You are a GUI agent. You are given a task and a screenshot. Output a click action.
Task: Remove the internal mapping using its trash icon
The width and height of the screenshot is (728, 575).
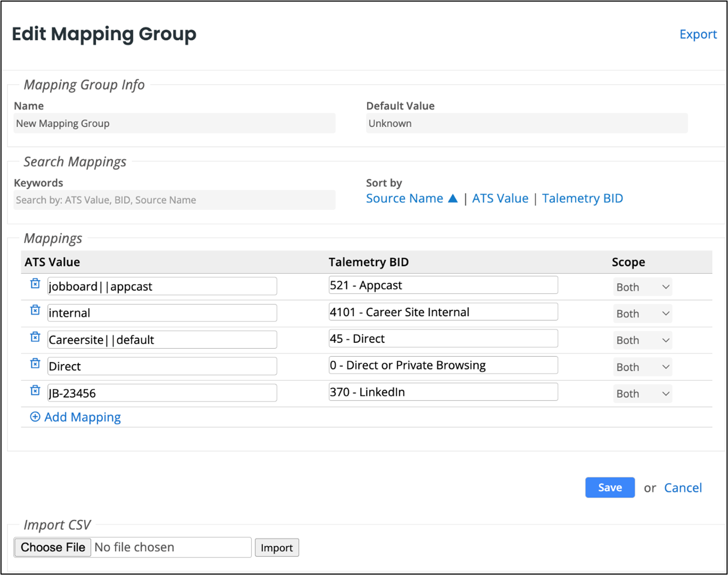point(35,310)
